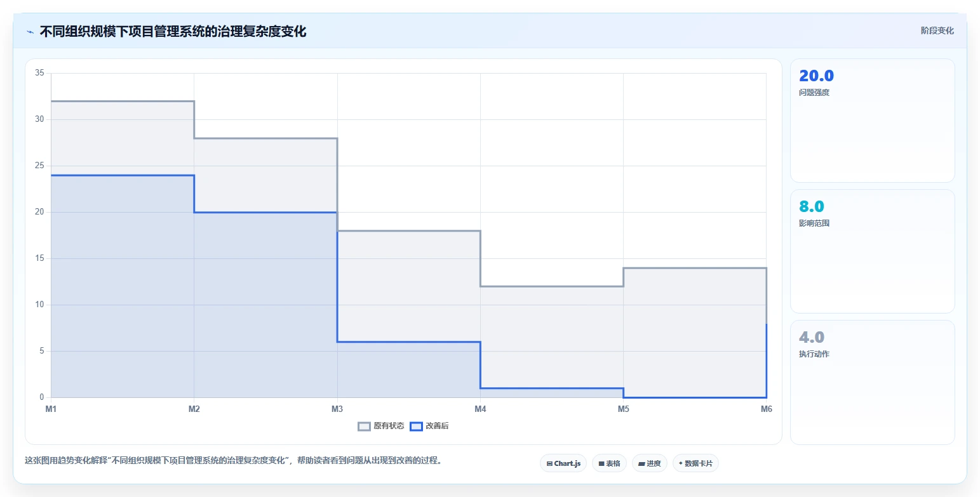Viewport: 980px width, 497px height.
Task: Click the 问题强度 card label
Action: 814,93
